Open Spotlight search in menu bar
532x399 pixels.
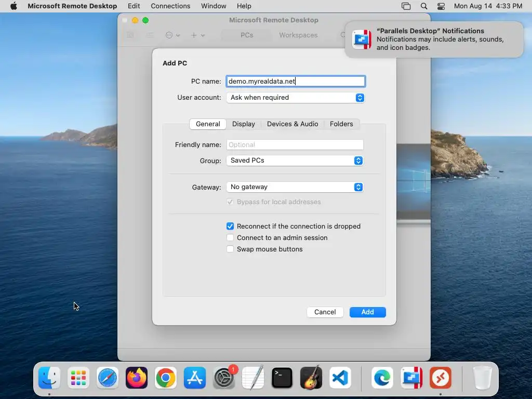tap(424, 6)
